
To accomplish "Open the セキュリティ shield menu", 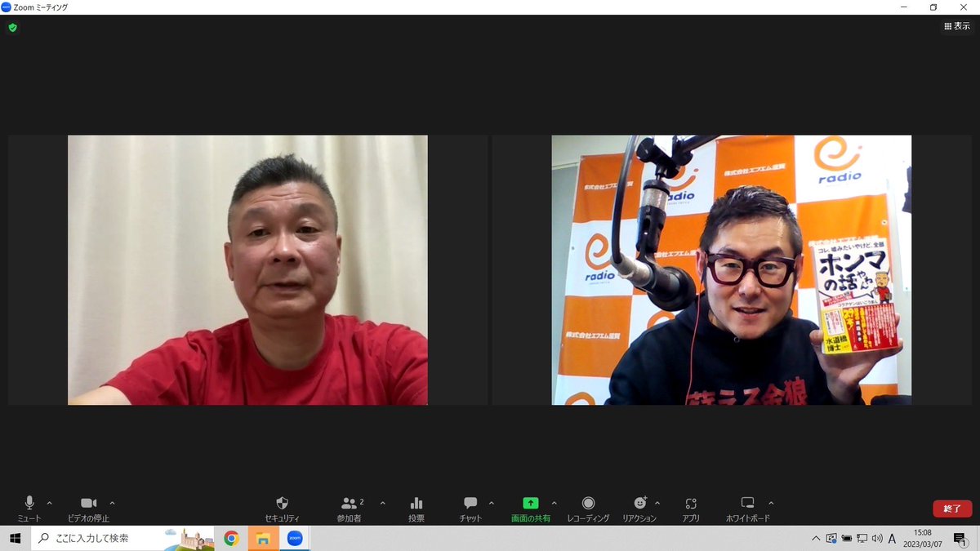I will point(282,509).
